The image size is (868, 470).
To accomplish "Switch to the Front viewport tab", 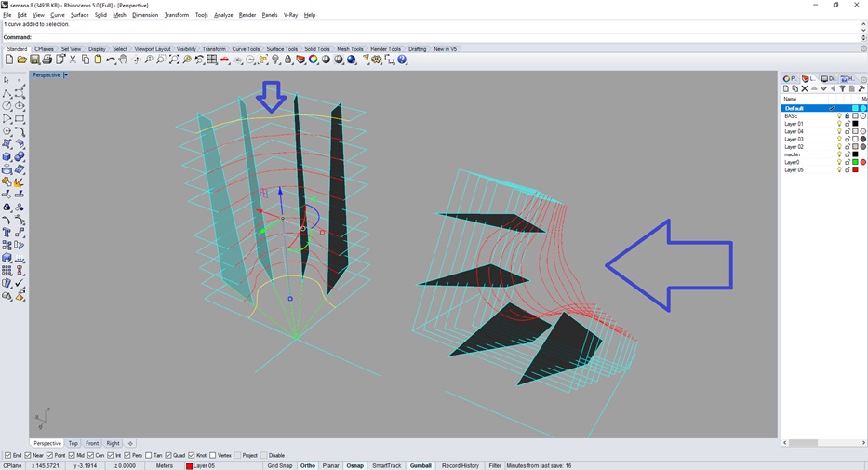I will [x=92, y=443].
